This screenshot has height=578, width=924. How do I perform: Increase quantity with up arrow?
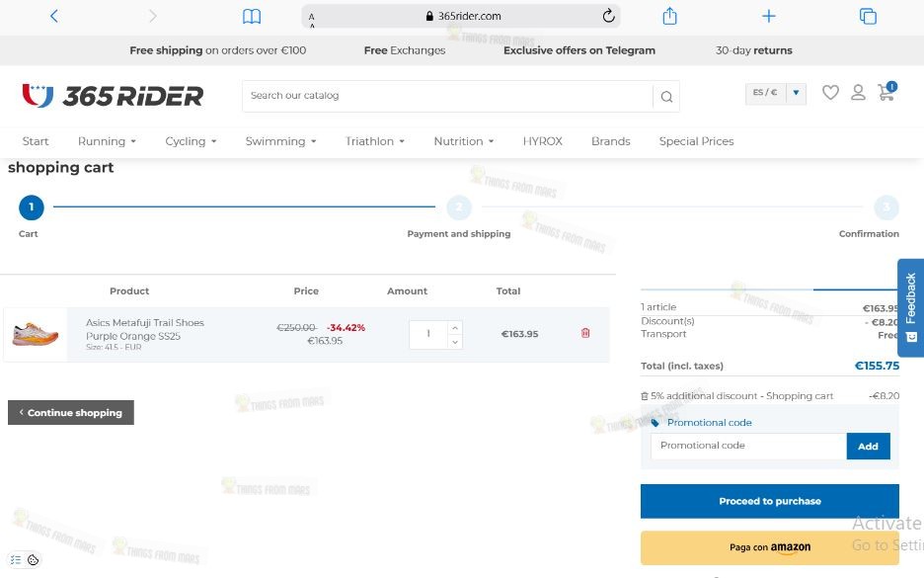pyautogui.click(x=455, y=328)
